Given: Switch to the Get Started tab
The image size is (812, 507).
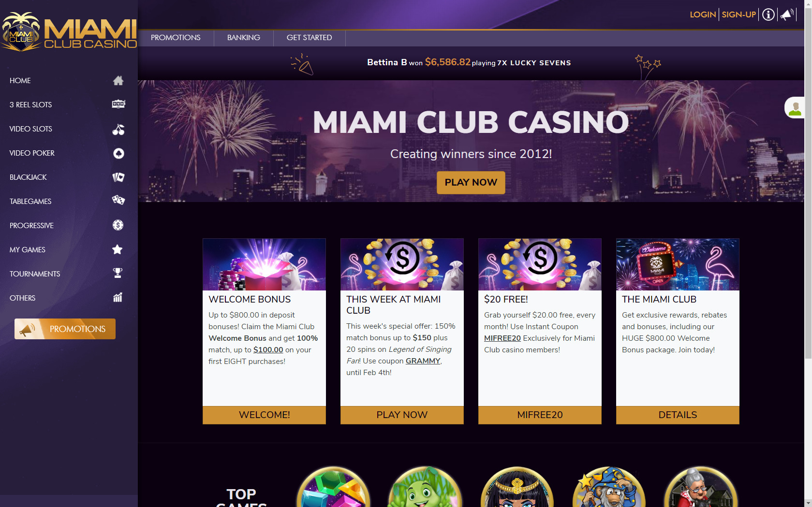Looking at the screenshot, I should [310, 38].
